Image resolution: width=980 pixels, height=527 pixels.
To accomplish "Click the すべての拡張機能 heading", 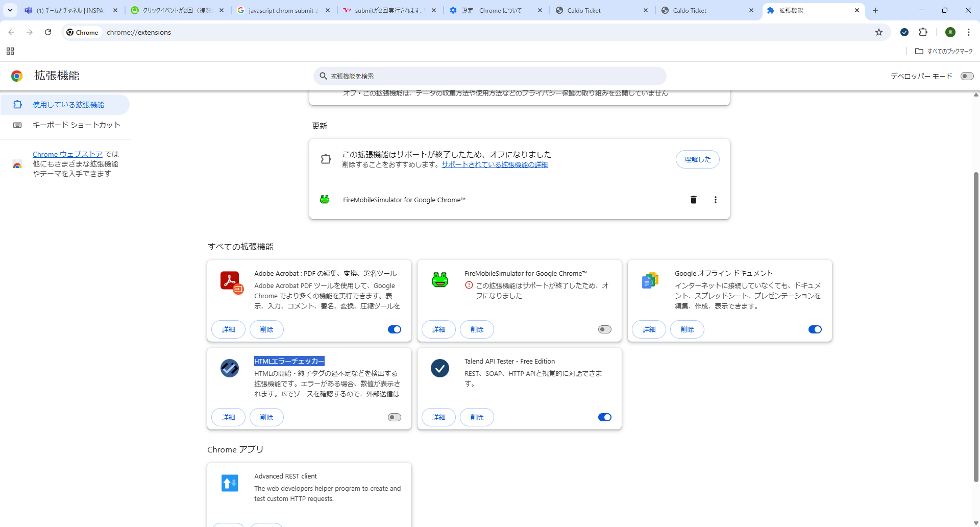I will click(x=240, y=247).
